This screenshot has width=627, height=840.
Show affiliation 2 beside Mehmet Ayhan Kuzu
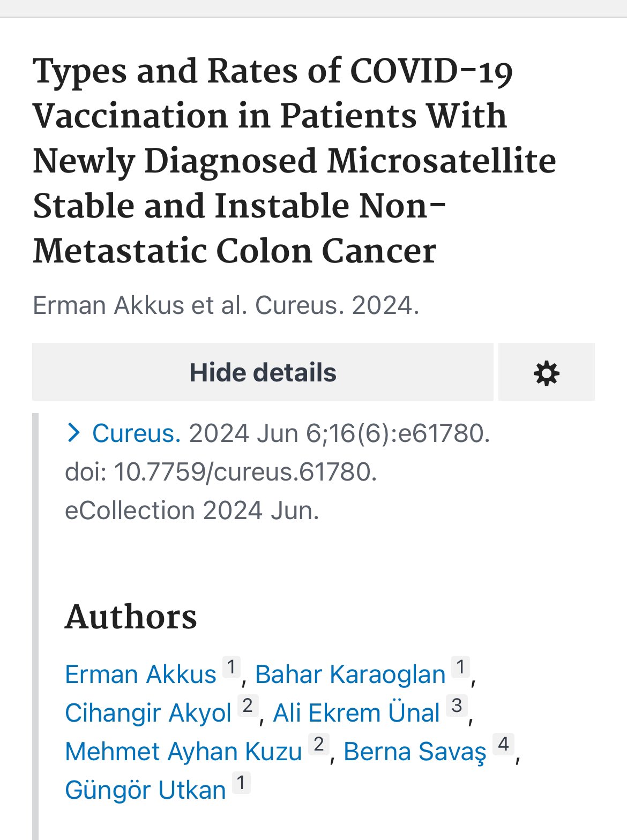click(x=319, y=745)
